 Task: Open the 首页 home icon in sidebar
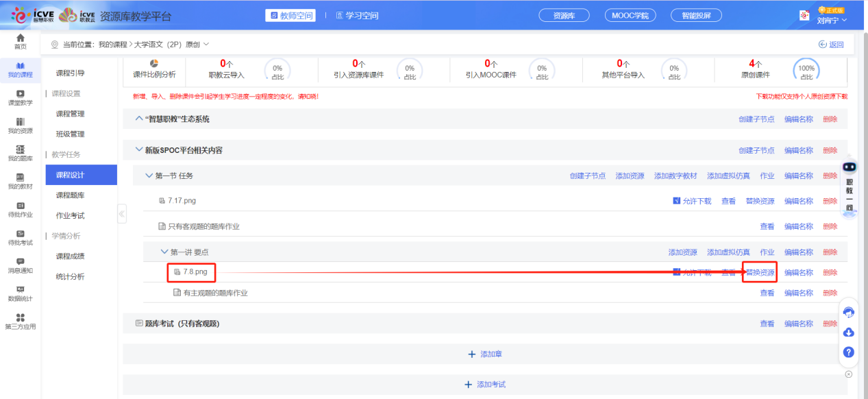(21, 41)
